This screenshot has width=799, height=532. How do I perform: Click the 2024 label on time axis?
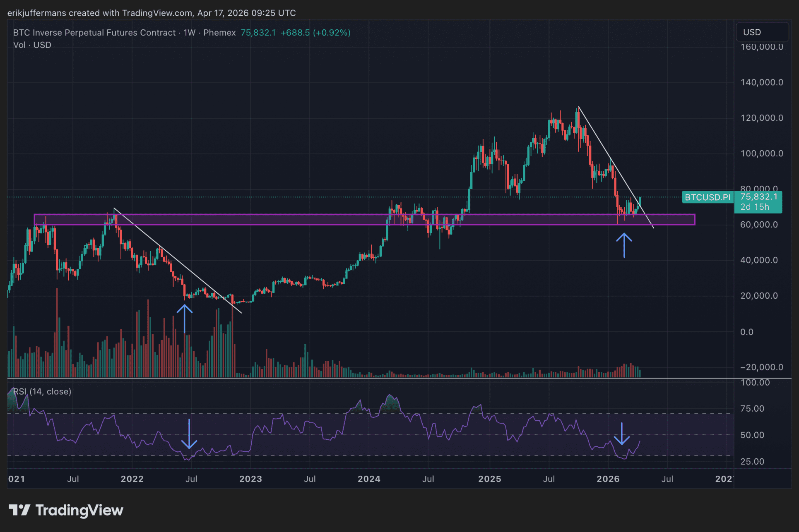tap(369, 479)
